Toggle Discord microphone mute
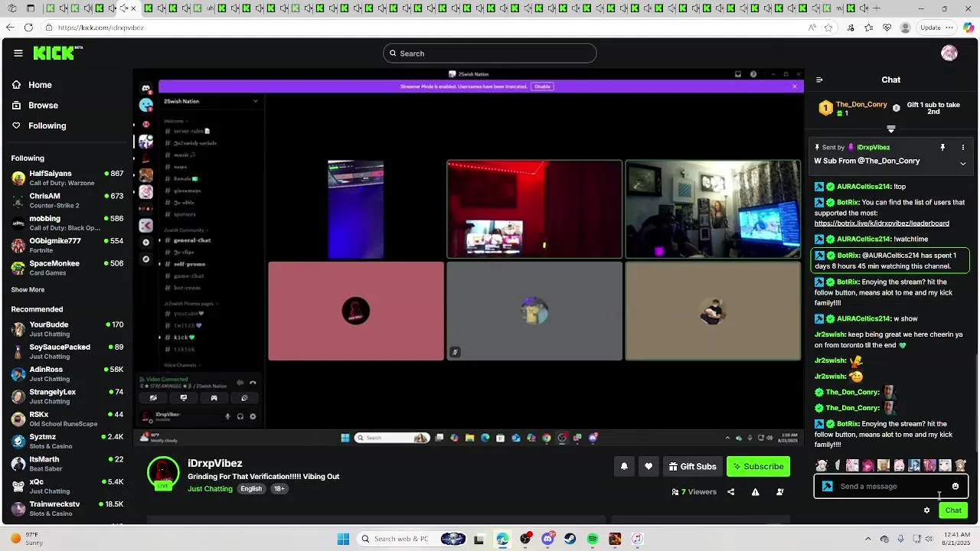 [227, 416]
